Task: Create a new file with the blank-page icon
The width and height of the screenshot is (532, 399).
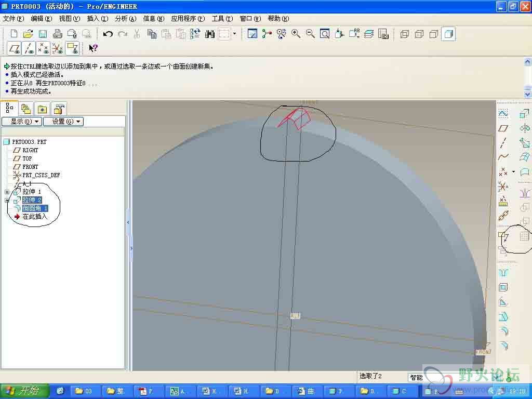Action: (14, 34)
